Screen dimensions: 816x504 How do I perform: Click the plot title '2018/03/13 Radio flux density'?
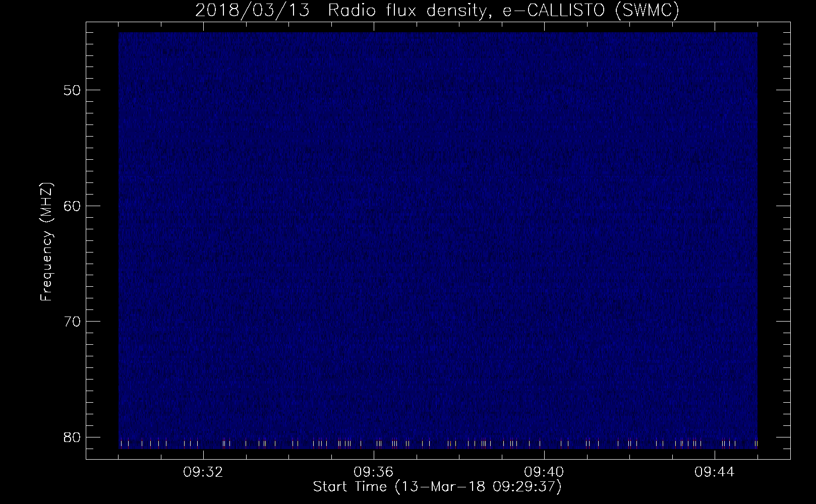click(437, 11)
